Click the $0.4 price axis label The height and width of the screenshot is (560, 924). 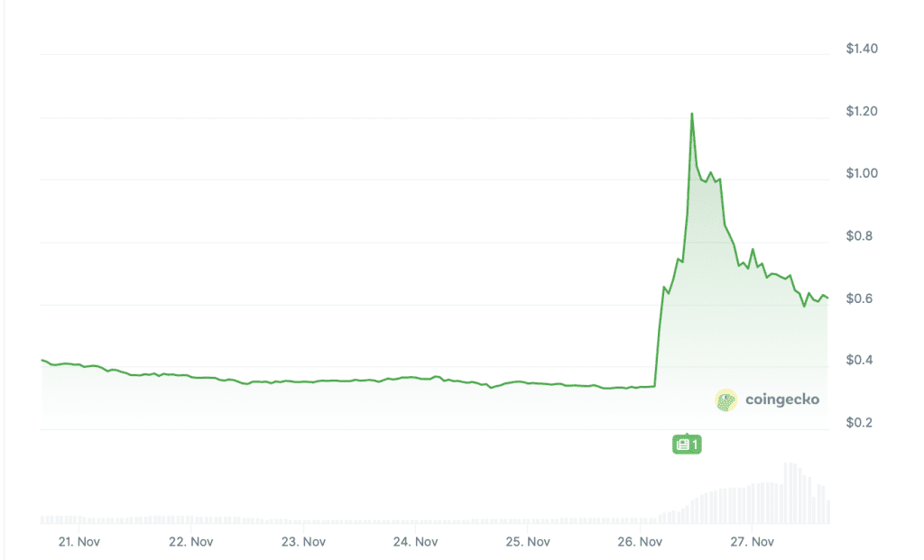pyautogui.click(x=858, y=361)
